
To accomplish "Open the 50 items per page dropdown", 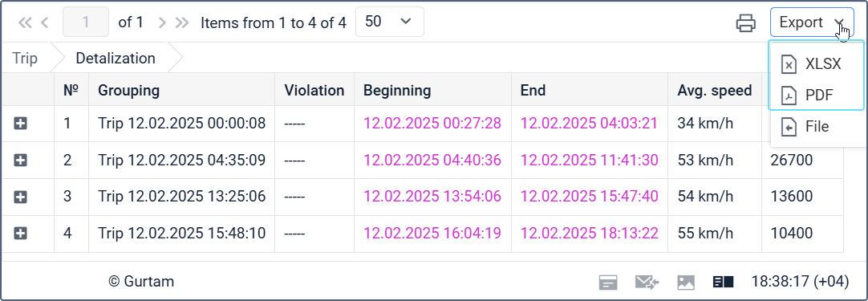I will 390,22.
